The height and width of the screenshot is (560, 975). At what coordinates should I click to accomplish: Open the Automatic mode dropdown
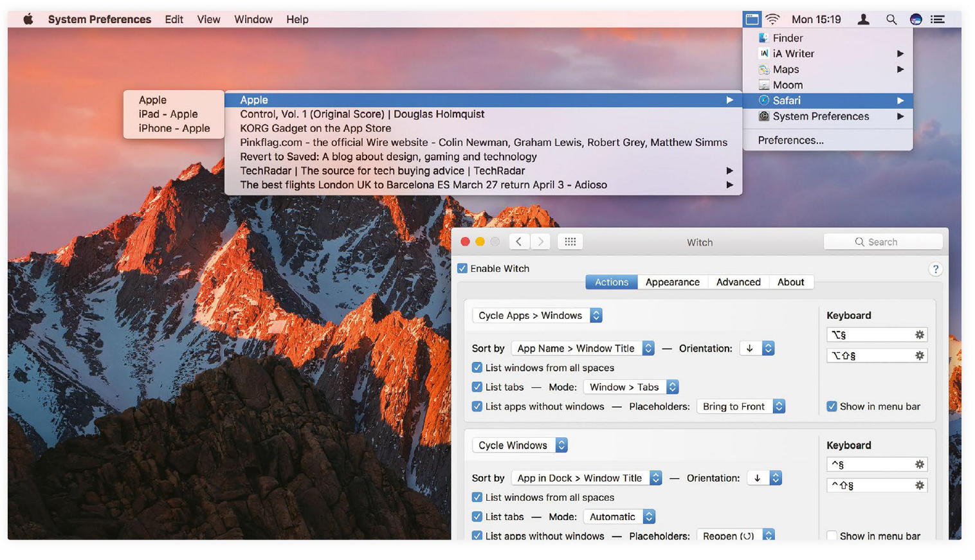[619, 517]
